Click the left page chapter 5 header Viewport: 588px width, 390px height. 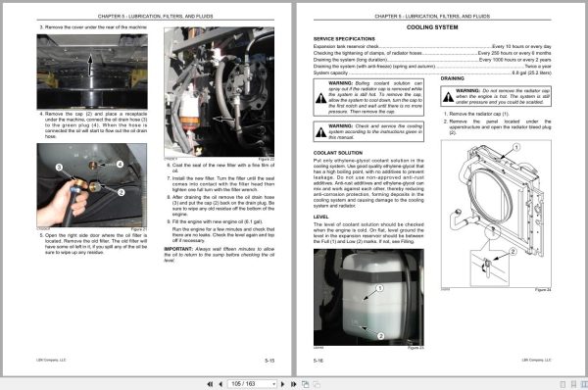[x=155, y=16]
